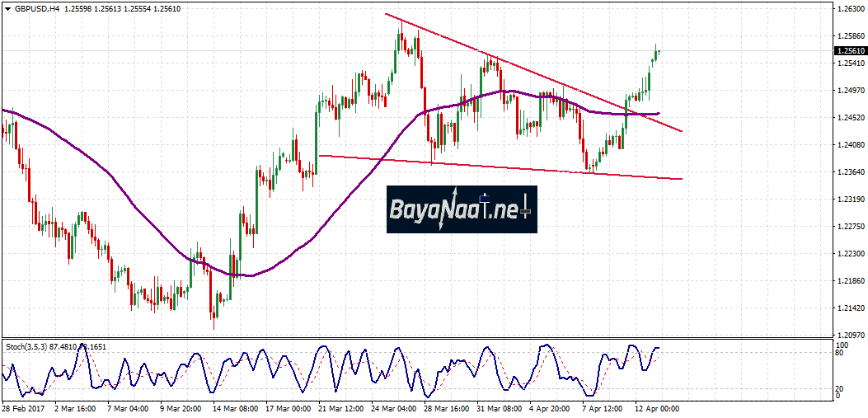
Task: Click the stochastic 20 level label
Action: 838,387
